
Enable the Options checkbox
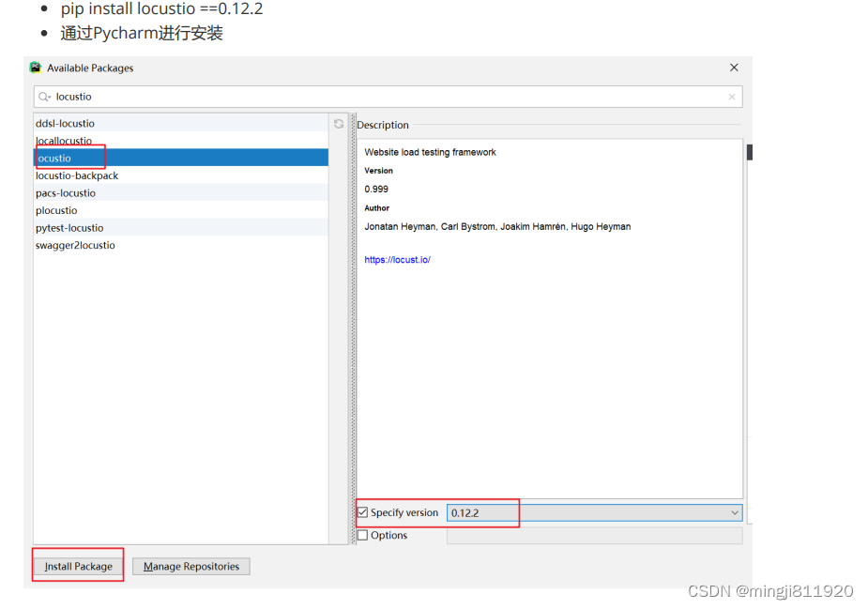click(363, 536)
